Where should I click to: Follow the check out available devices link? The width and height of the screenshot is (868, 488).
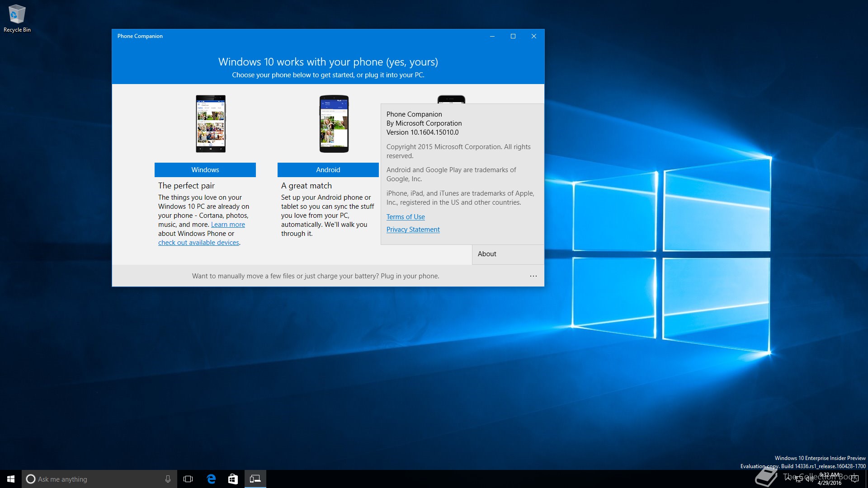[198, 243]
